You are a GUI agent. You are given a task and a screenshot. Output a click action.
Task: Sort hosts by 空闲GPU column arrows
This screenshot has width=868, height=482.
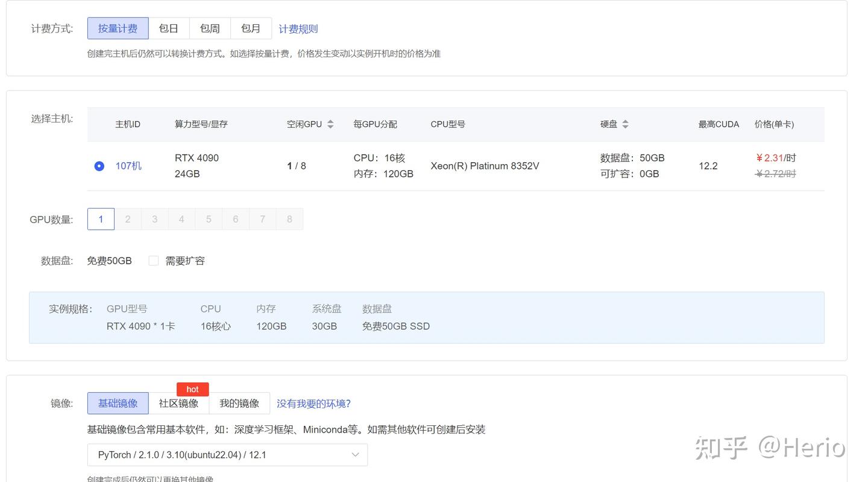330,124
